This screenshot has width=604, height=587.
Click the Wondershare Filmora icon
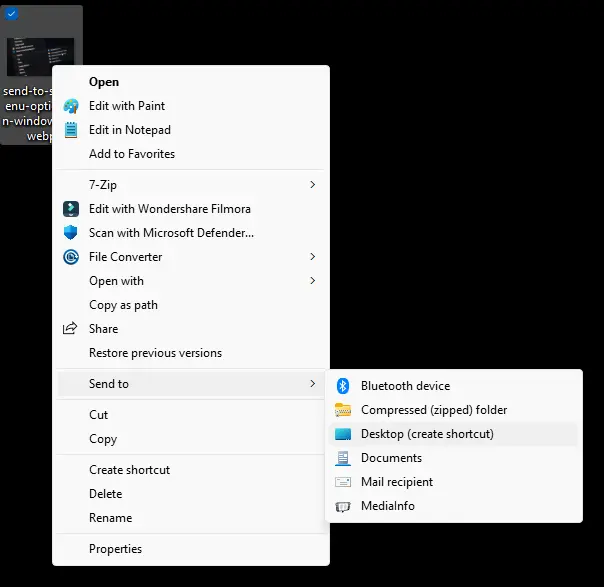coord(71,209)
